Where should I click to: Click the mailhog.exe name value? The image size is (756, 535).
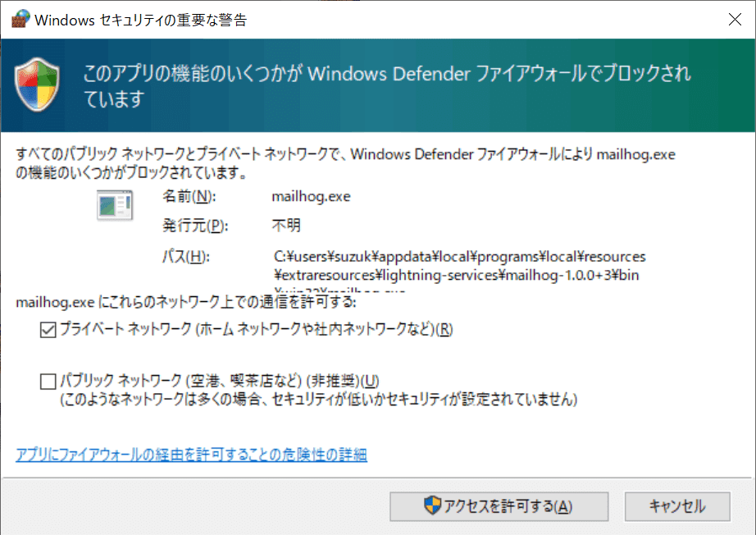[x=311, y=196]
